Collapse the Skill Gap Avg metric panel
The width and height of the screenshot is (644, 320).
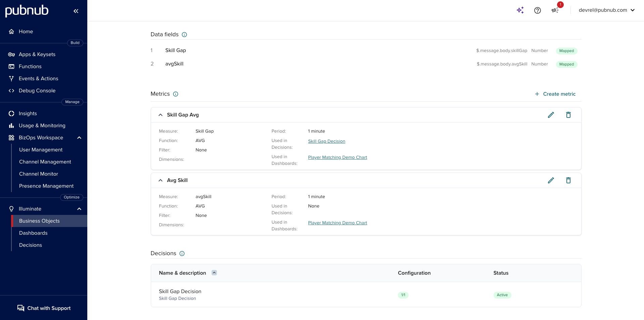click(160, 115)
